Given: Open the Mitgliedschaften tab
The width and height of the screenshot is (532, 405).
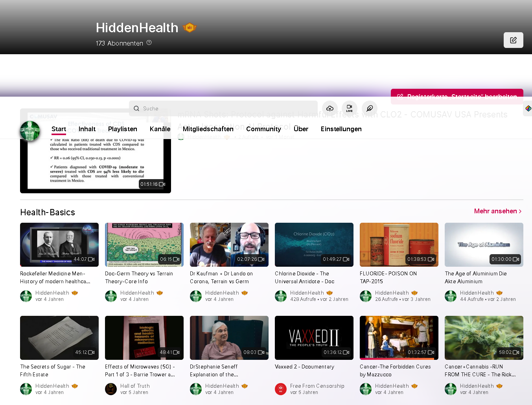Looking at the screenshot, I should (208, 129).
